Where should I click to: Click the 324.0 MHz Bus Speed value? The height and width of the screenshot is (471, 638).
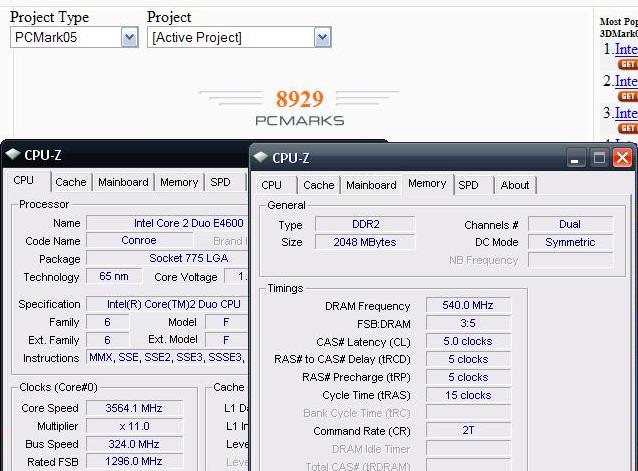coord(134,444)
